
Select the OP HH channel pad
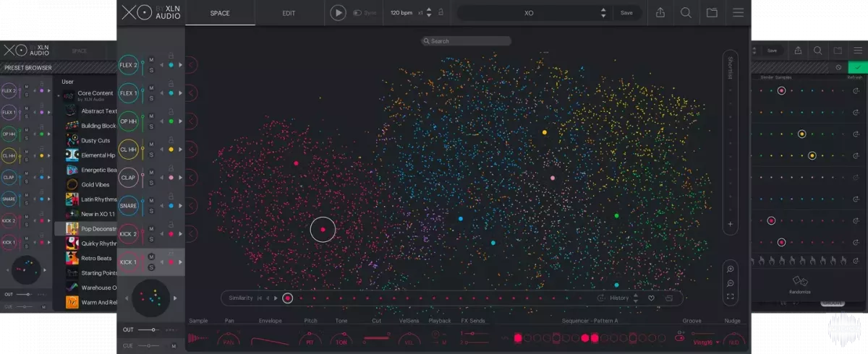(x=129, y=121)
